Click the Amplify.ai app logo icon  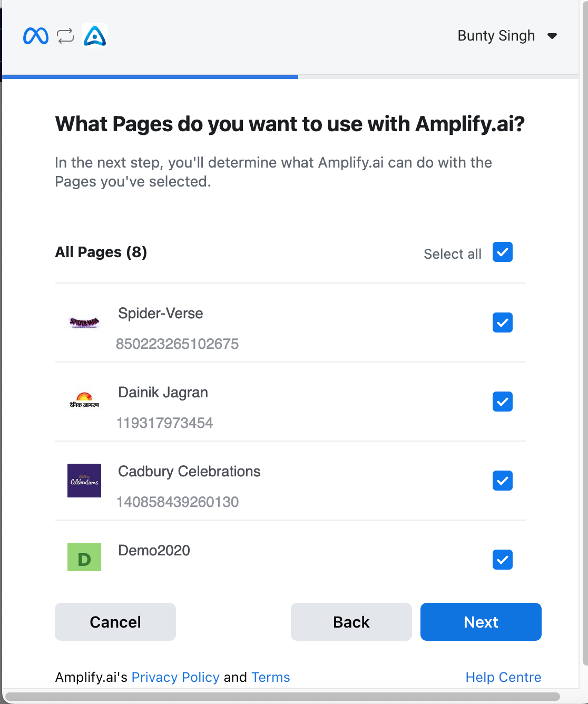[x=95, y=35]
